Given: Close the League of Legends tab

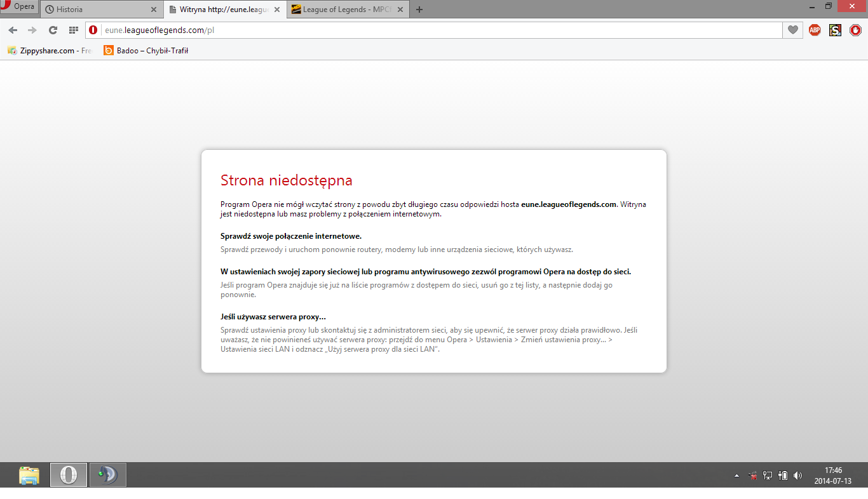Looking at the screenshot, I should point(400,10).
